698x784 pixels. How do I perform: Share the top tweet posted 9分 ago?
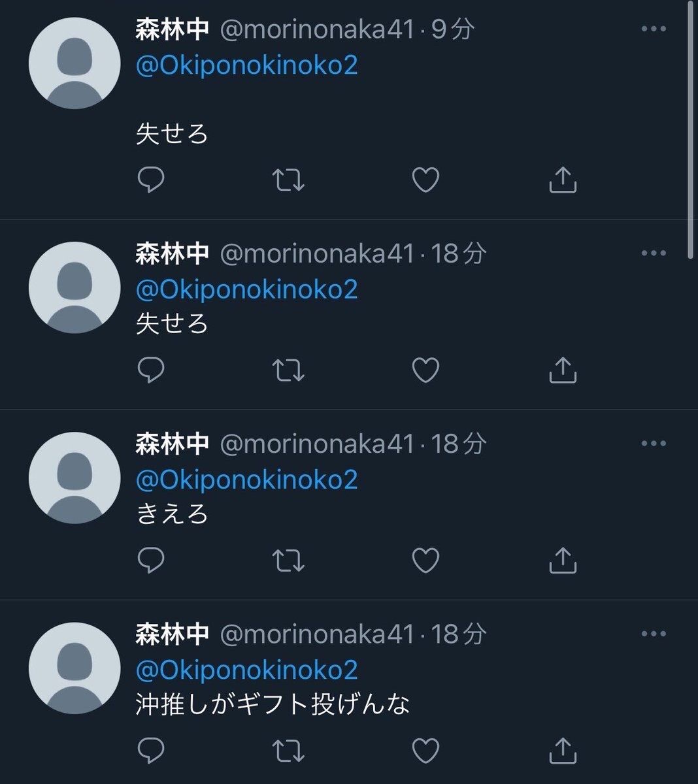563,180
